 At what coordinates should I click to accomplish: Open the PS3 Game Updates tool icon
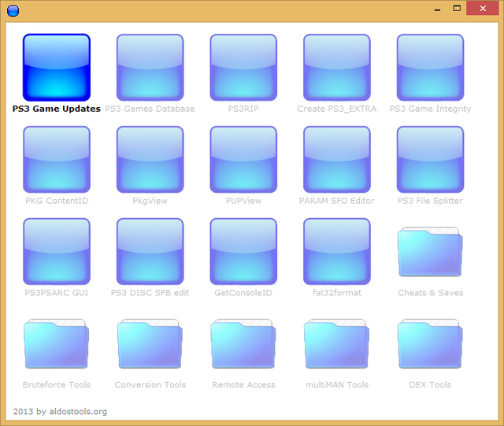pyautogui.click(x=57, y=68)
